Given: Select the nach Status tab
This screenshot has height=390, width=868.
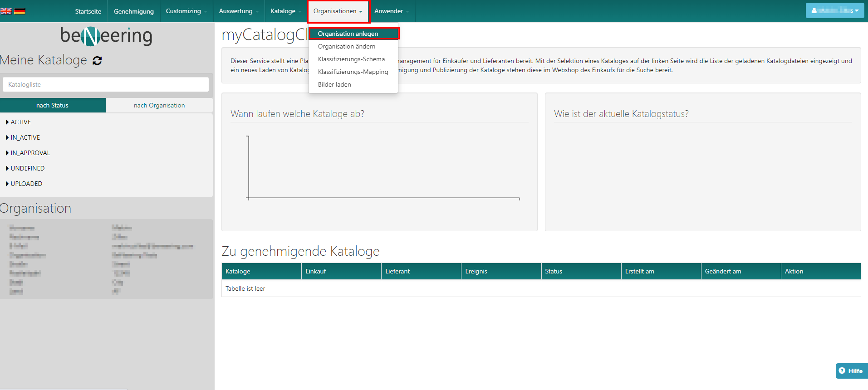Looking at the screenshot, I should tap(53, 105).
